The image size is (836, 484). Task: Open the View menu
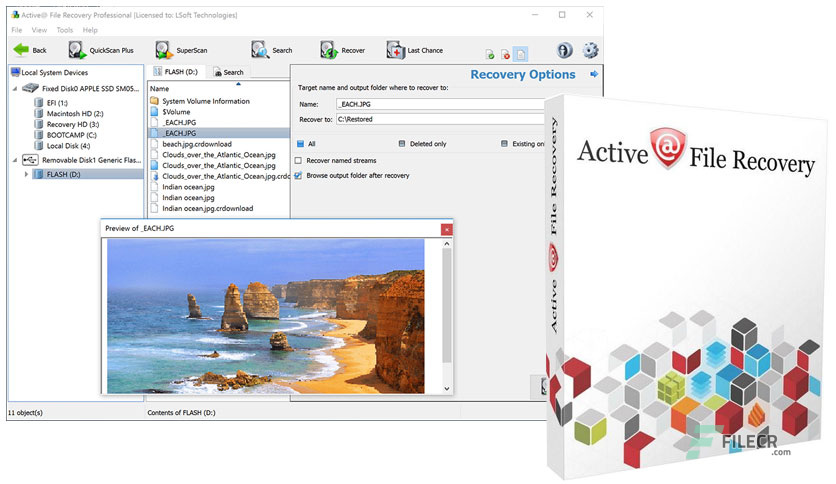39,30
